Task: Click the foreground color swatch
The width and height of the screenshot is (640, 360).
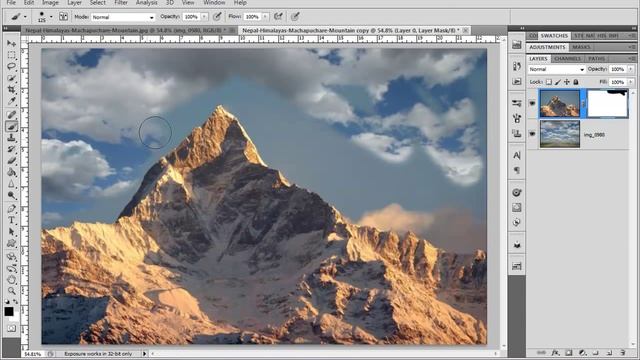Action: pos(9,312)
